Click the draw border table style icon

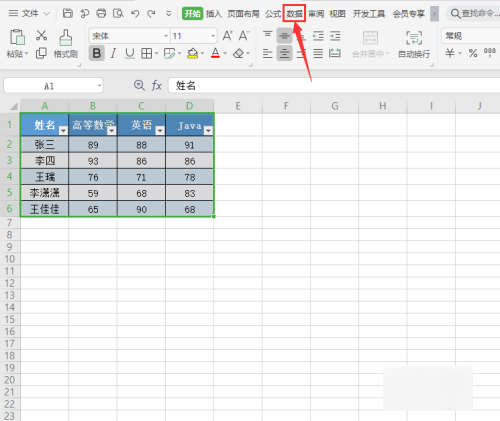(x=170, y=53)
